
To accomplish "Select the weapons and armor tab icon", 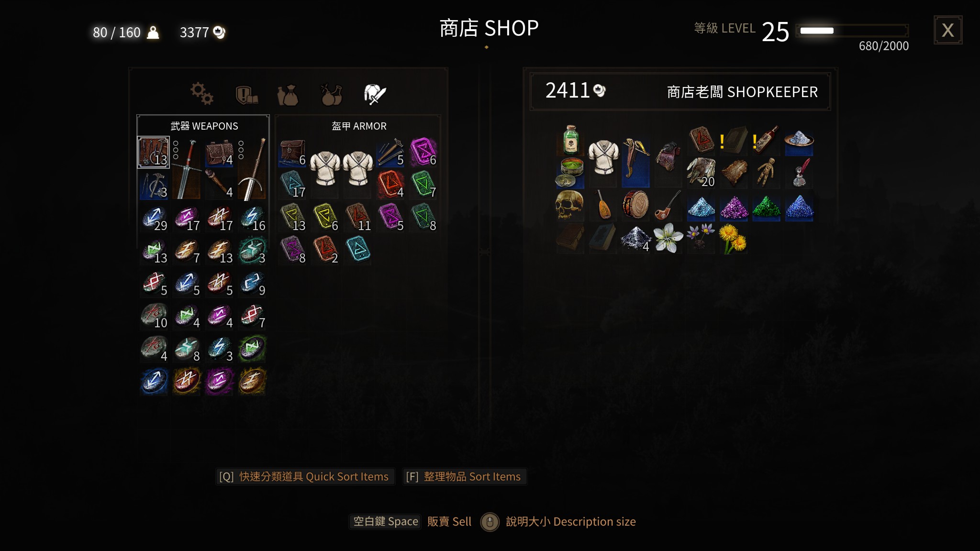I will coord(375,94).
